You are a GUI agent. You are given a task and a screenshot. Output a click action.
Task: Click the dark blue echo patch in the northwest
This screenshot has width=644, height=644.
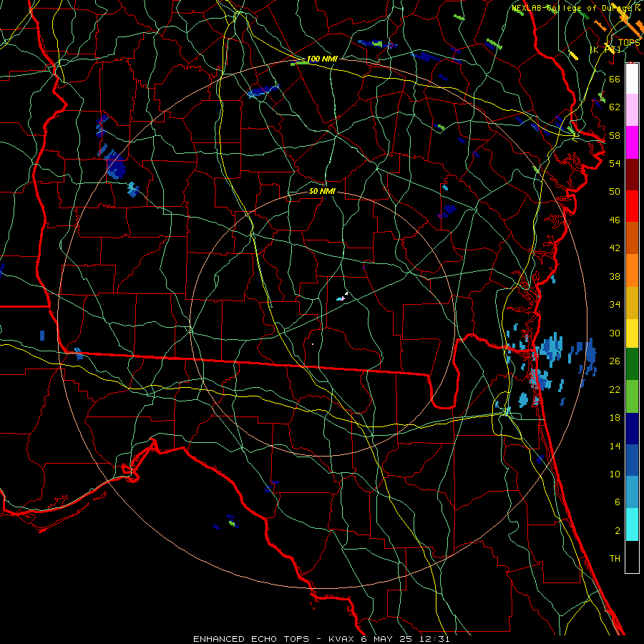pyautogui.click(x=116, y=165)
